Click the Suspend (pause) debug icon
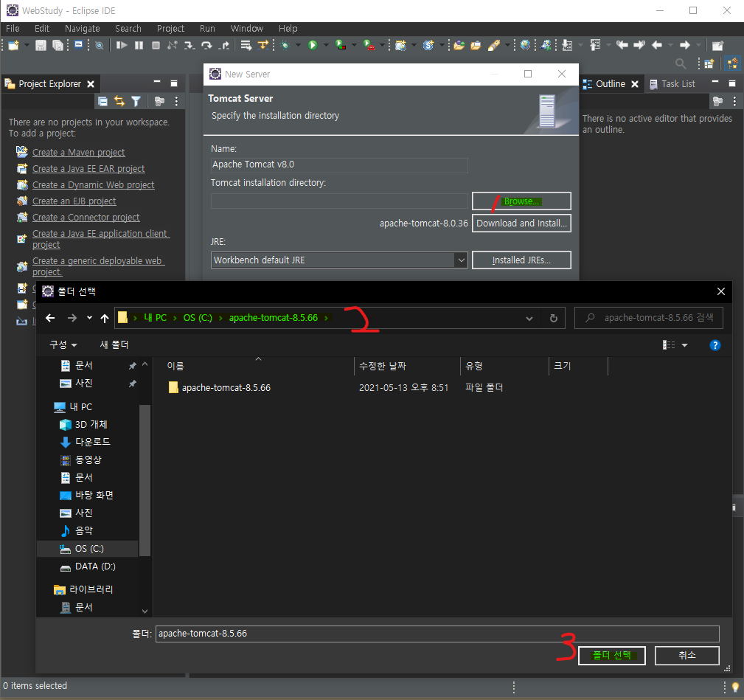This screenshot has width=744, height=700. [139, 46]
